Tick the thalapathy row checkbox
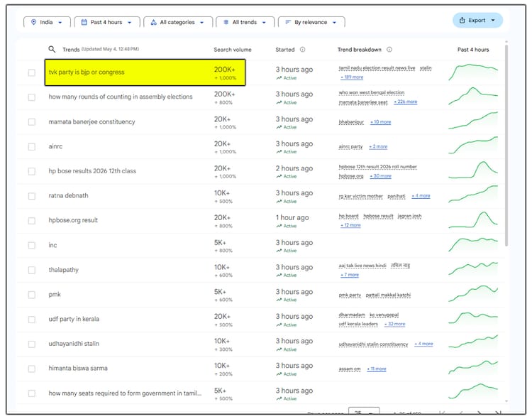This screenshot has width=532, height=419. [x=31, y=270]
